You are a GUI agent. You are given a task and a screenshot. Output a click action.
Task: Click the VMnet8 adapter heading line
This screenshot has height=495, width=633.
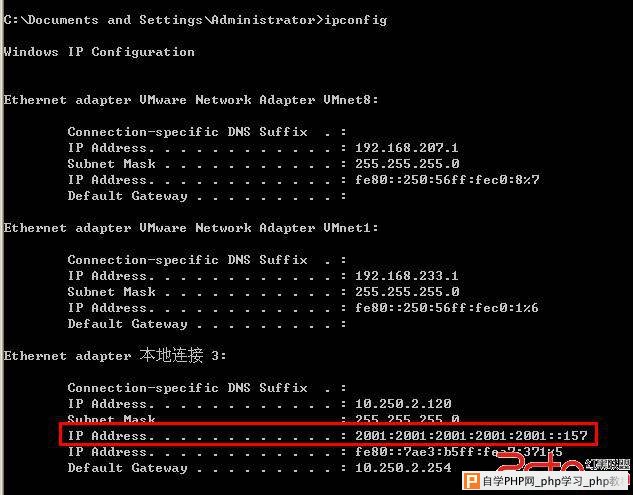click(191, 100)
